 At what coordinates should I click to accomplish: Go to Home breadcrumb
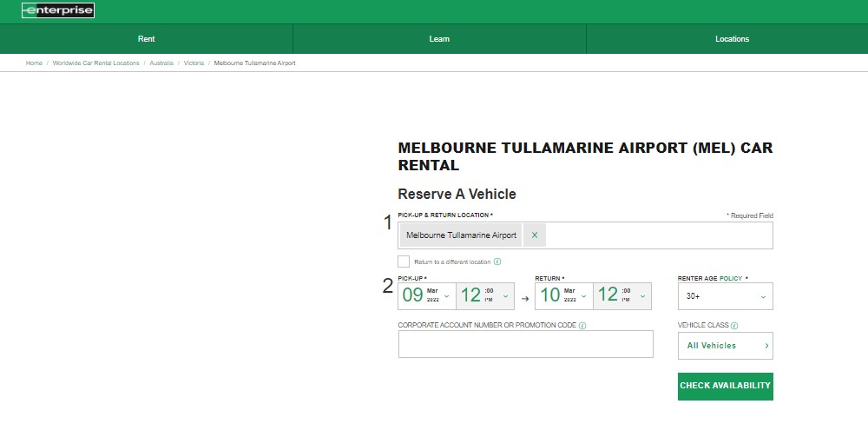34,63
